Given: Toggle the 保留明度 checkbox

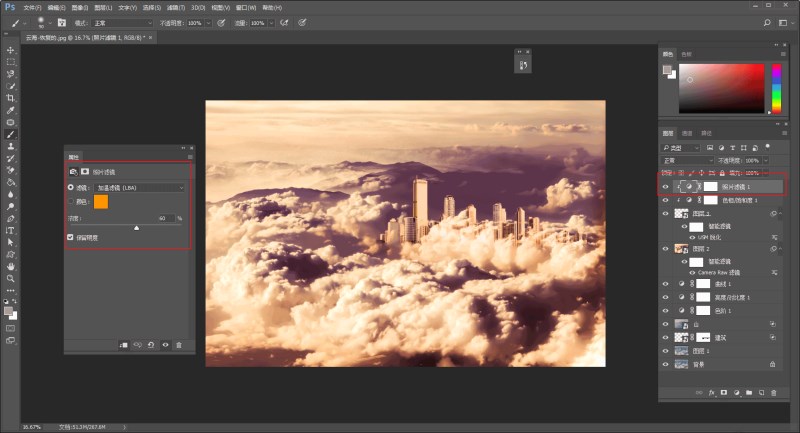Looking at the screenshot, I should (x=70, y=237).
